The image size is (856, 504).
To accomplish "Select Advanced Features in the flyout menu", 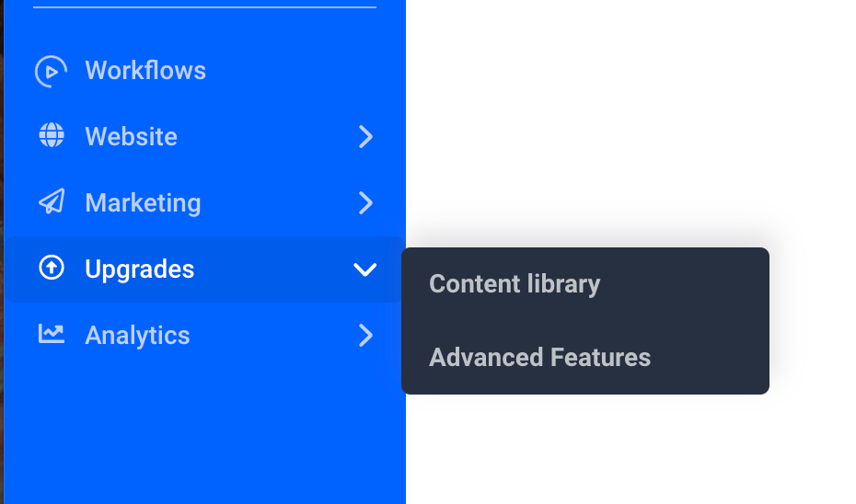I will [539, 357].
